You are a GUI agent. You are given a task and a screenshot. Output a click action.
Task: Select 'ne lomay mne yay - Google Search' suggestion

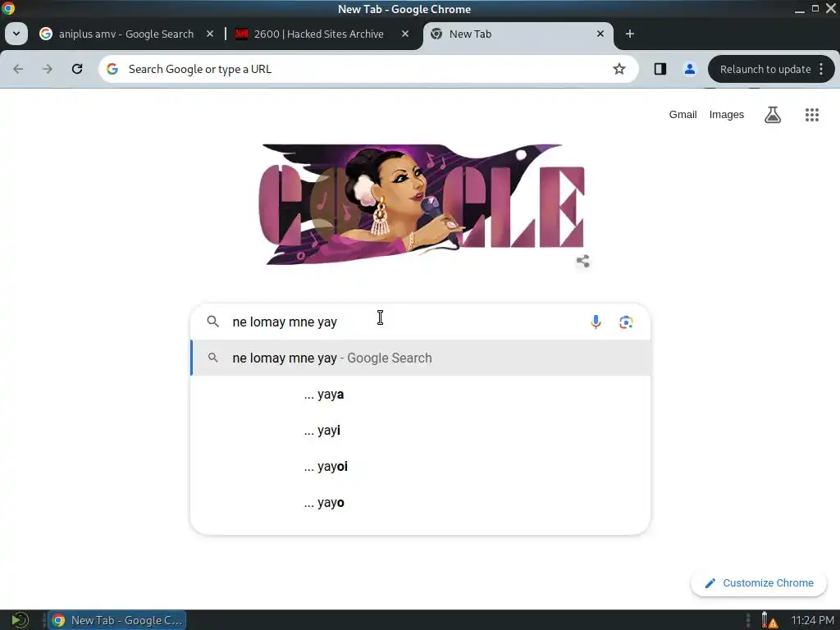(421, 358)
